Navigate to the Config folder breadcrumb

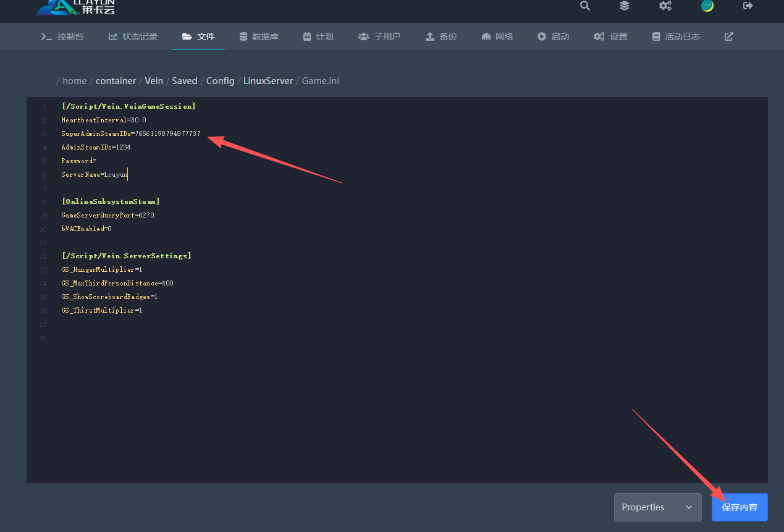[220, 81]
